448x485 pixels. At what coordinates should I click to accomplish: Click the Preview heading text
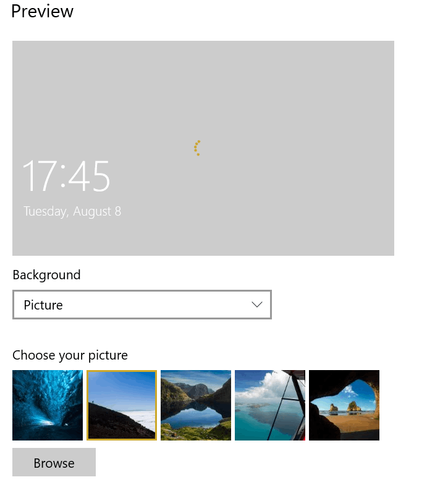[43, 12]
